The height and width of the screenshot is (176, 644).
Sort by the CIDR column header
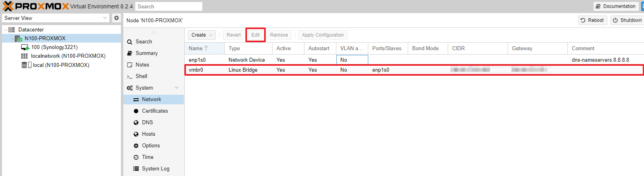(x=478, y=48)
